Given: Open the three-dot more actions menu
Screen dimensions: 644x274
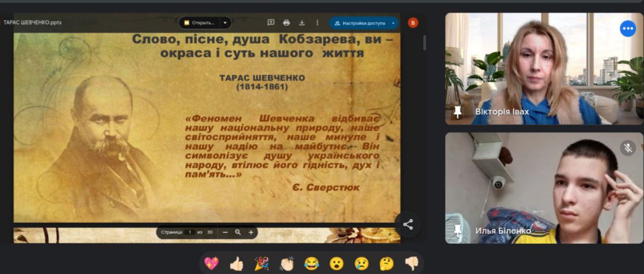Looking at the screenshot, I should tap(317, 23).
